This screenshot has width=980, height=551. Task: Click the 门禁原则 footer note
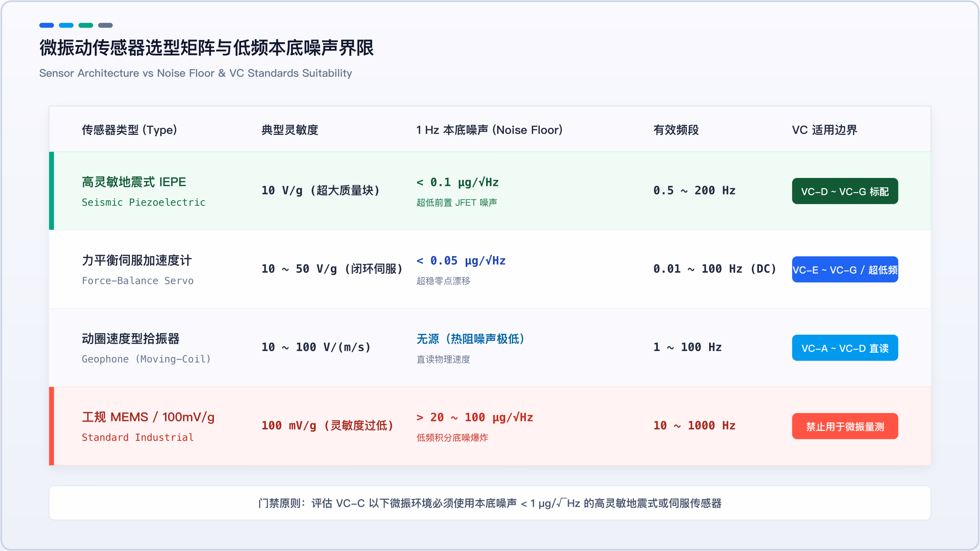[490, 503]
